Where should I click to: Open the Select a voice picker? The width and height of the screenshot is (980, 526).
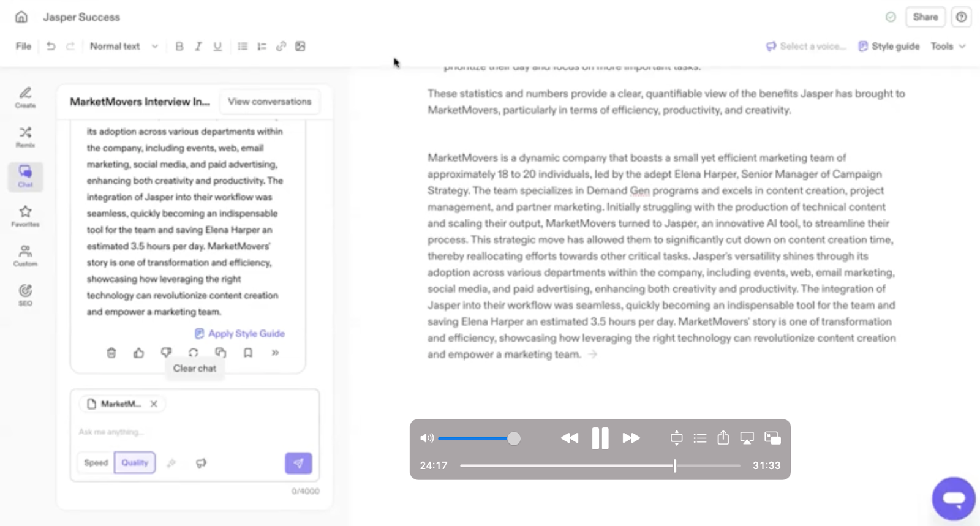(806, 47)
